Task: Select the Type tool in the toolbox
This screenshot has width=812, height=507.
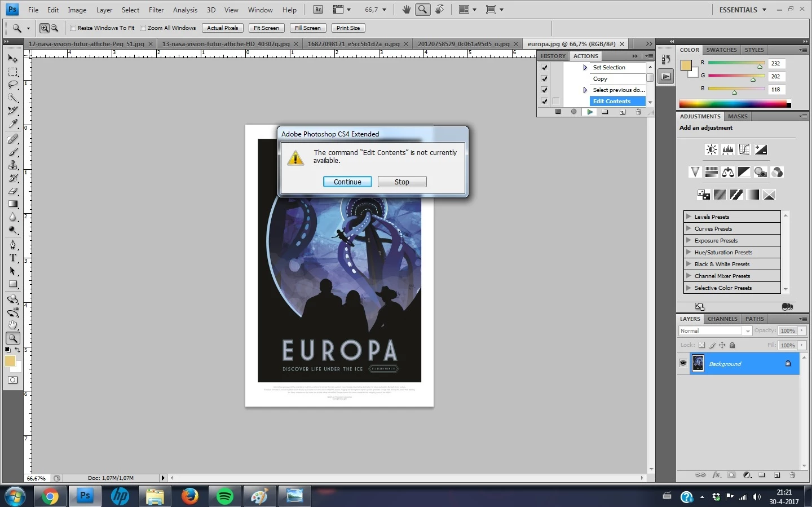Action: coord(13,258)
